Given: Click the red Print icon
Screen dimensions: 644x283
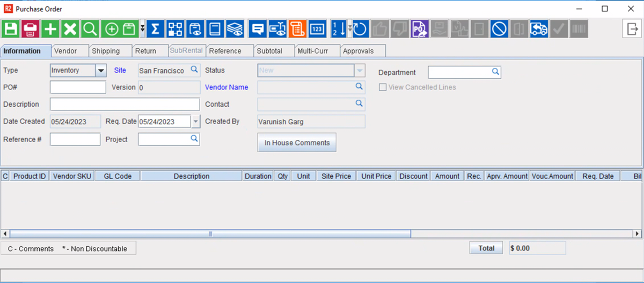Looking at the screenshot, I should coord(31,29).
